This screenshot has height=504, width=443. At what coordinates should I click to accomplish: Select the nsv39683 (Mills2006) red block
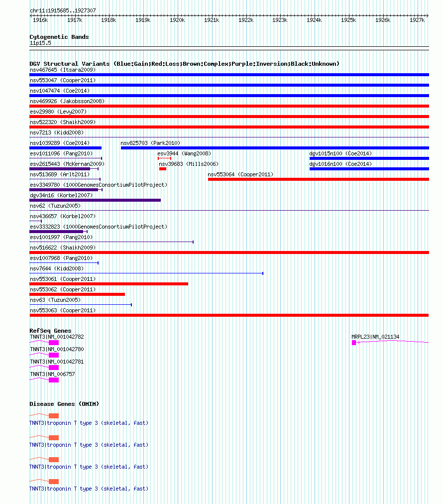163,169
